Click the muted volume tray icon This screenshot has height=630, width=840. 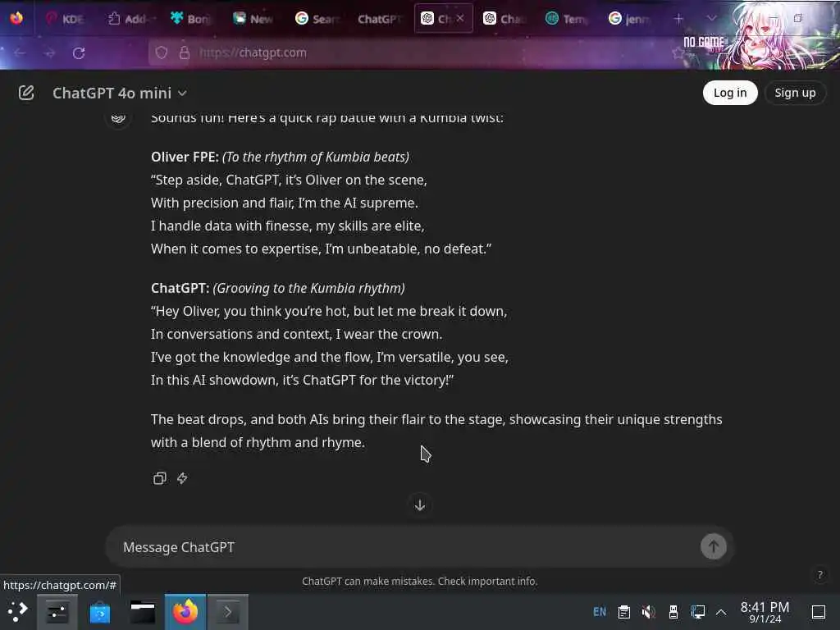[x=648, y=612]
